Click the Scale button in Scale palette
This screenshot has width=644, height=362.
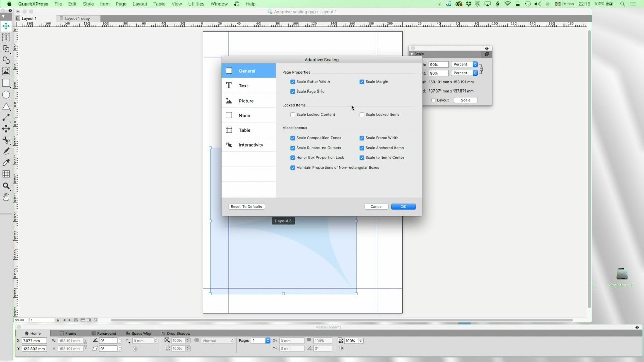[x=466, y=100]
